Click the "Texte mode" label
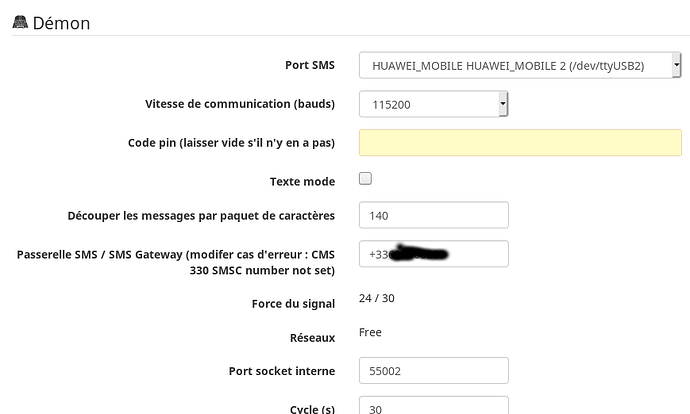 [302, 181]
